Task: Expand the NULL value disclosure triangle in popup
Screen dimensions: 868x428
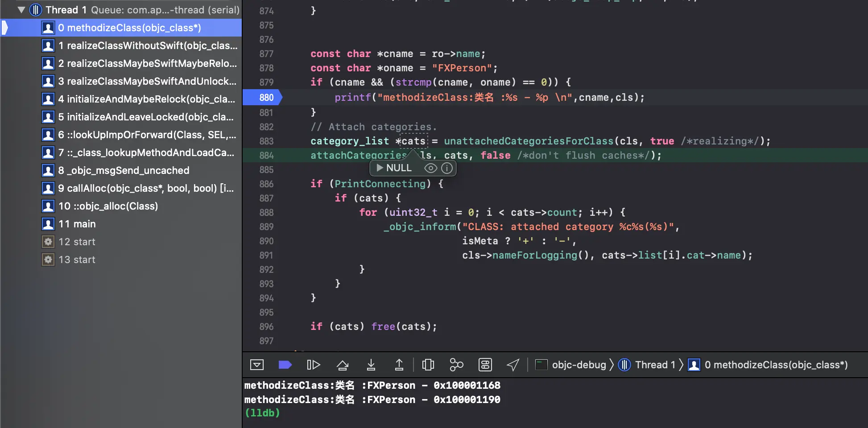Action: click(380, 168)
